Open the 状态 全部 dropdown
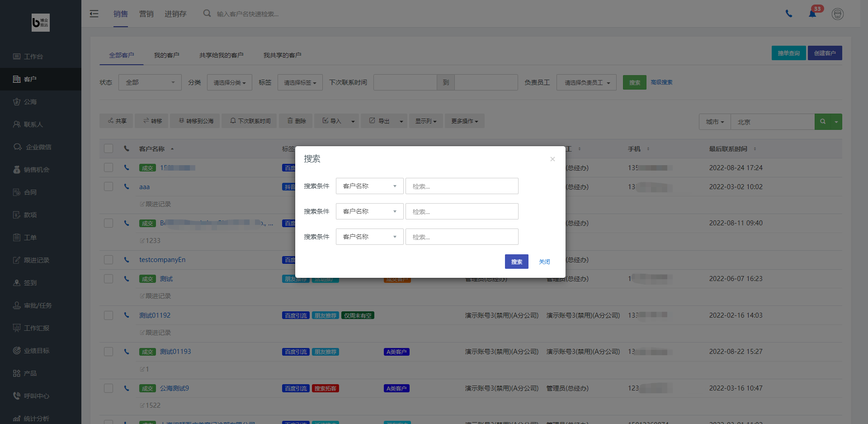This screenshot has height=424, width=868. (x=150, y=82)
